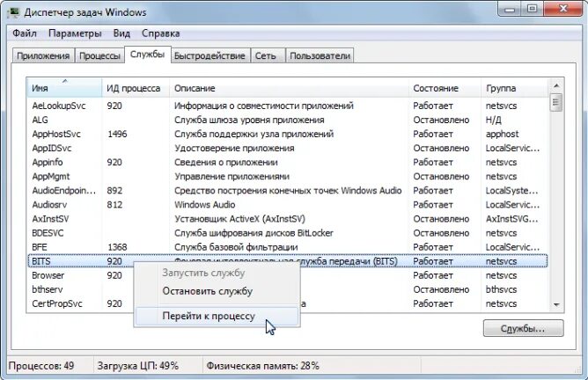The height and width of the screenshot is (380, 588).
Task: Switch to the Быстродействие tab
Action: pyautogui.click(x=209, y=55)
